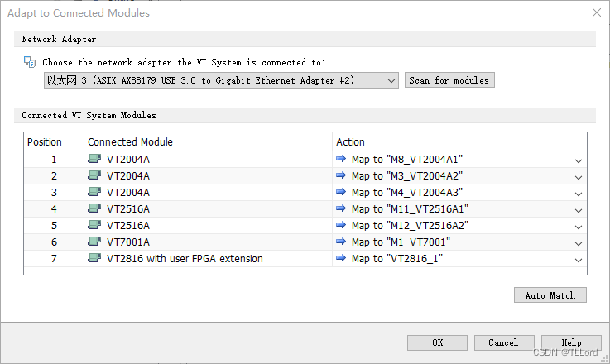This screenshot has height=364, width=610.
Task: Click the module icon in the position 4 VT2516A row
Action: click(94, 208)
